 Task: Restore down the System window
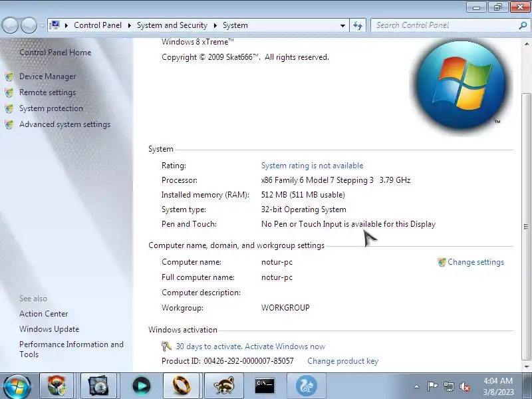pyautogui.click(x=498, y=7)
